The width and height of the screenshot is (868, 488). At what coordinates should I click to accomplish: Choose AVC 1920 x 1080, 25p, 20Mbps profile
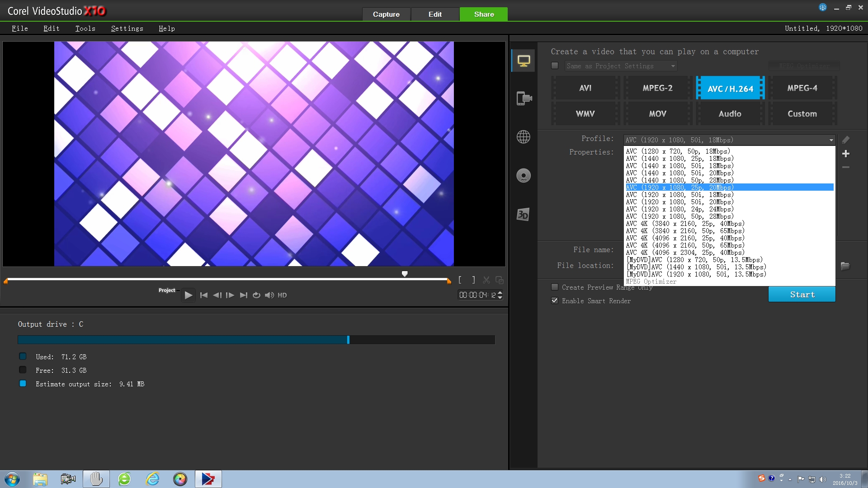[x=730, y=188]
